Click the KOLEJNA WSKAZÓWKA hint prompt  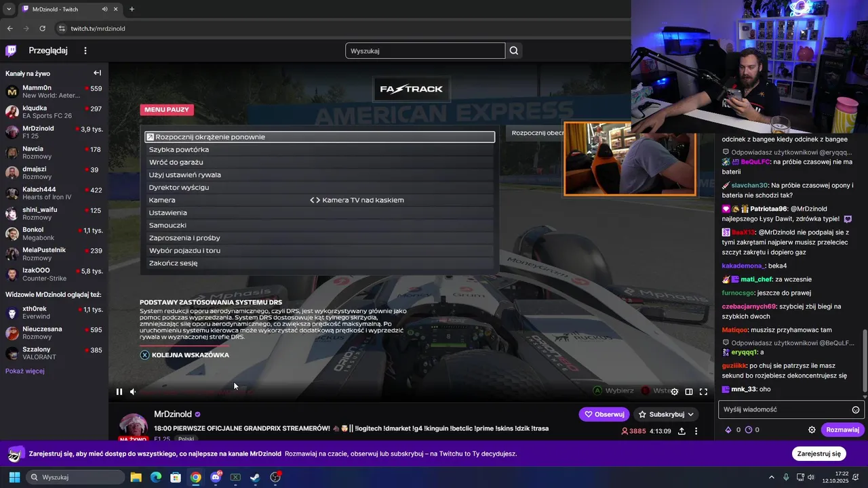184,355
